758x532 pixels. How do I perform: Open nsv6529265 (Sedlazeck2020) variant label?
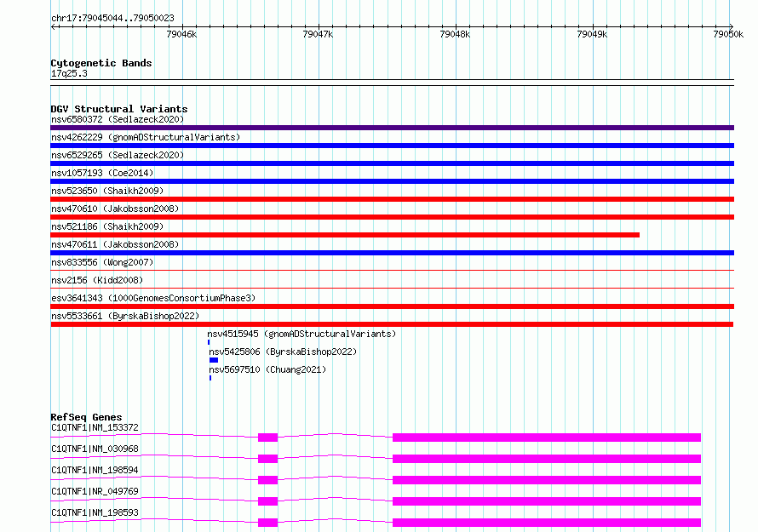pyautogui.click(x=118, y=155)
